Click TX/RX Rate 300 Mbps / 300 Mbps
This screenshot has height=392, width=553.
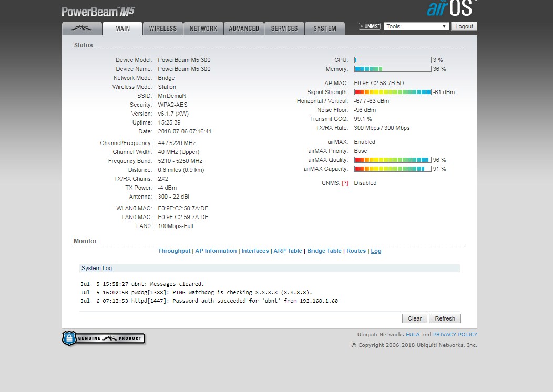[x=382, y=128]
